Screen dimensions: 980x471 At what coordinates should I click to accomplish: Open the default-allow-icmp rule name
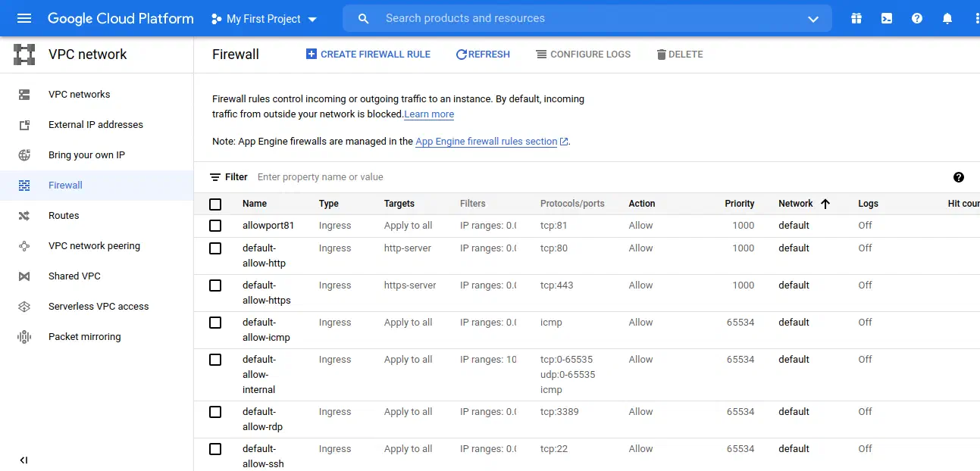click(x=266, y=330)
